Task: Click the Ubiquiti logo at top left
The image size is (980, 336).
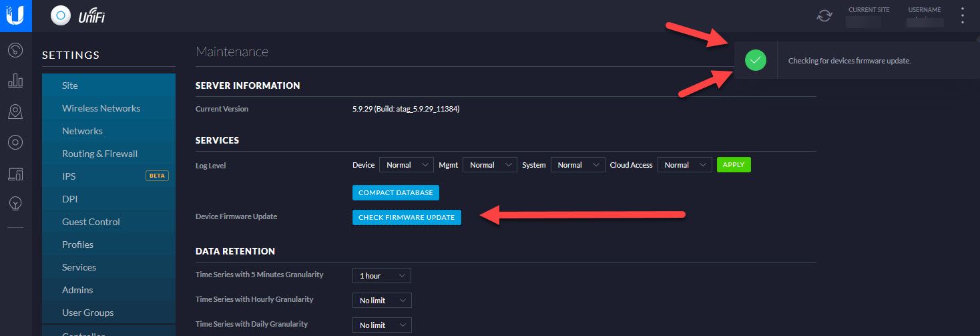Action: click(15, 15)
